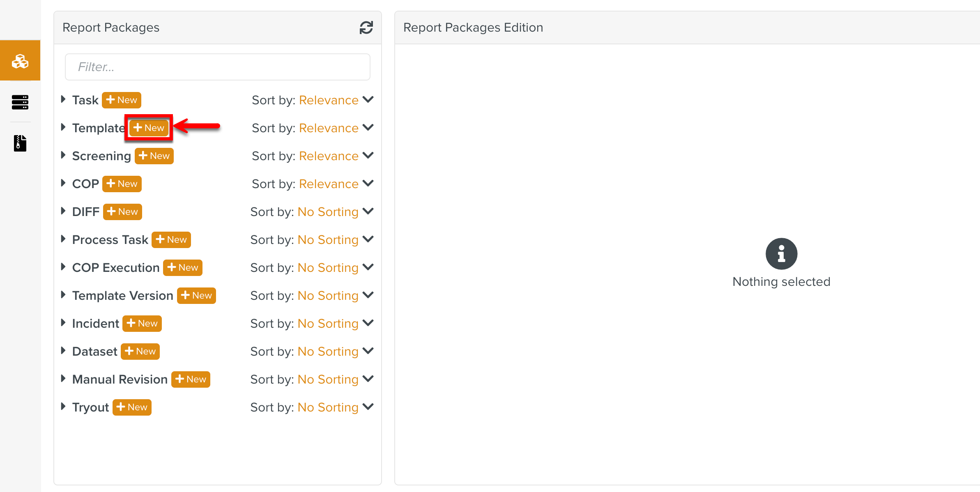Expand the Process Task tree node

[x=63, y=239]
